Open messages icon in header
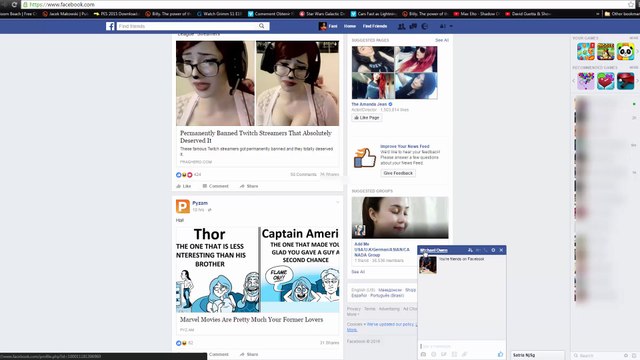Viewport: 640px width, 360px height. (413, 26)
